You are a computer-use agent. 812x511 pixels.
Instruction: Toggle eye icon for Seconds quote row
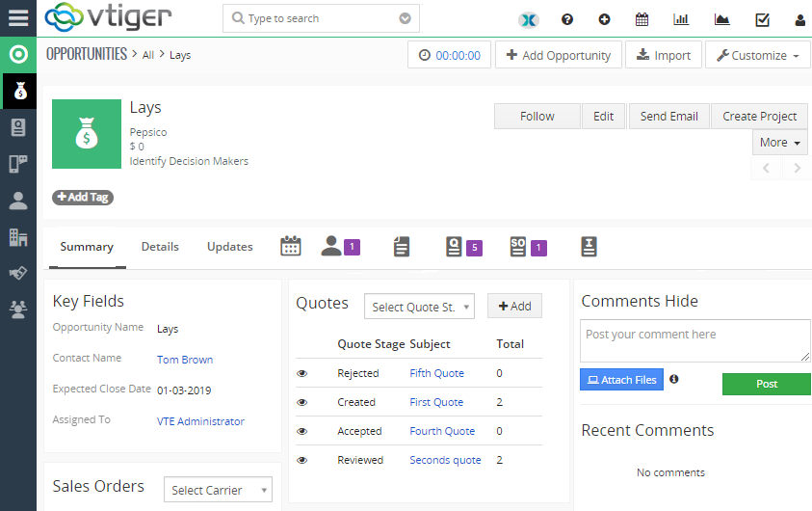point(302,460)
